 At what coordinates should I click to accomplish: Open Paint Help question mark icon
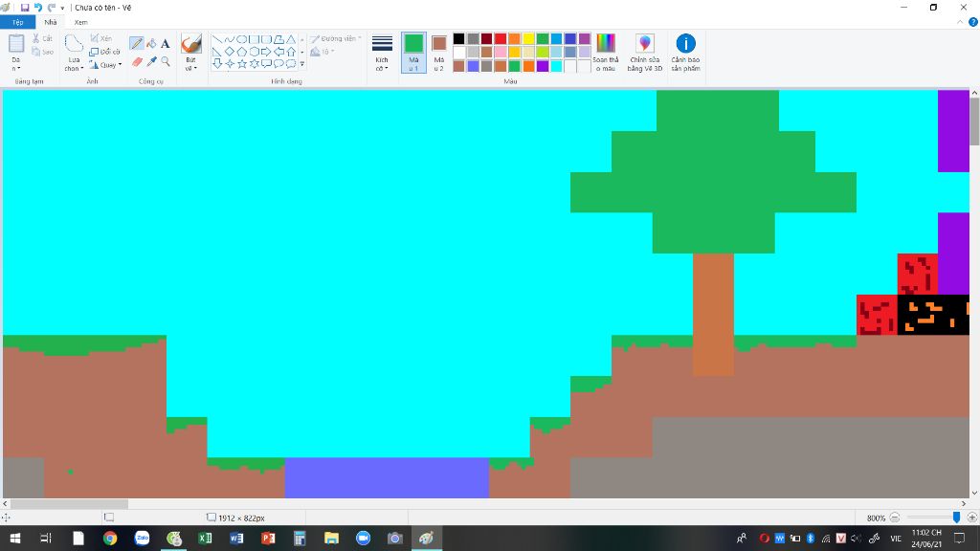pyautogui.click(x=973, y=22)
